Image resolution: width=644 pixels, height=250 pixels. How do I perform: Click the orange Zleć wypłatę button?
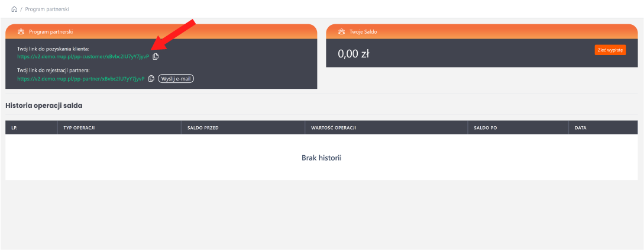[x=610, y=50]
